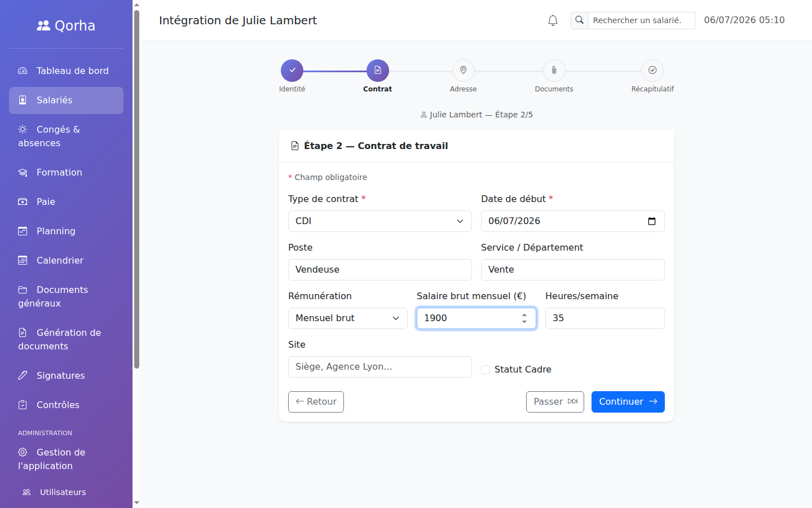Increase salary with the spinner up arrow
The height and width of the screenshot is (508, 812).
click(x=524, y=315)
